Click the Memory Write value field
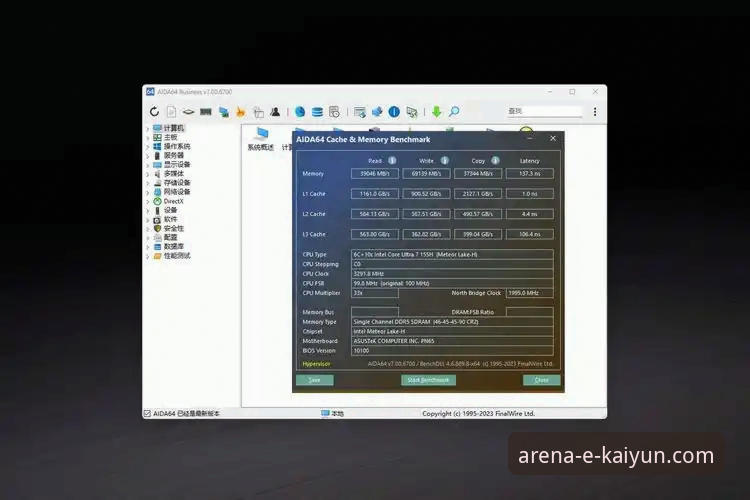 pos(426,174)
